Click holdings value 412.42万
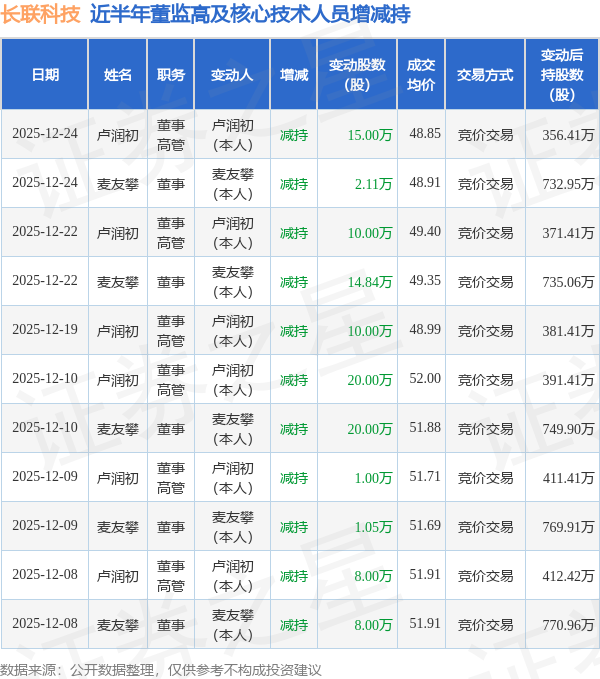600x679 pixels. (568, 576)
